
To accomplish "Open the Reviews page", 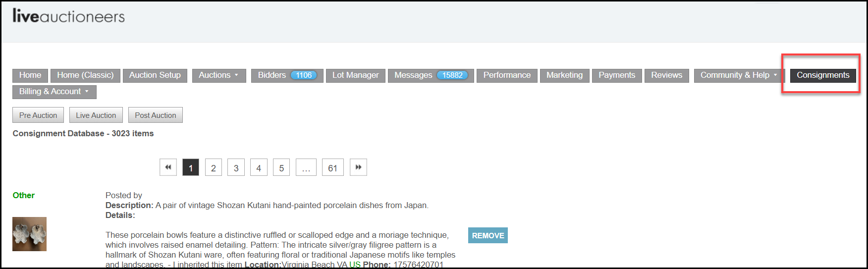I will tap(667, 75).
